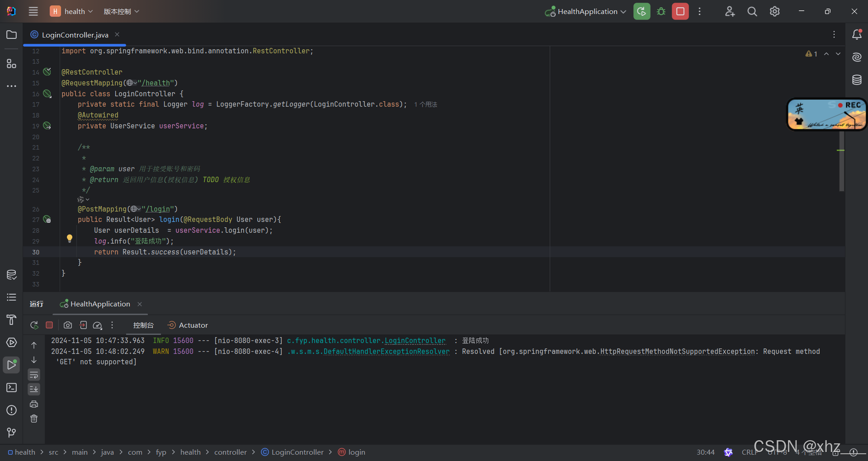The image size is (868, 461).
Task: Open the profiler gauge icon
Action: click(98, 325)
